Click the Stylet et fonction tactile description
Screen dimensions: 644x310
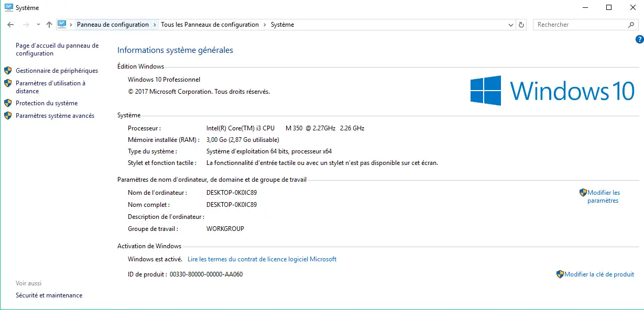coord(322,163)
